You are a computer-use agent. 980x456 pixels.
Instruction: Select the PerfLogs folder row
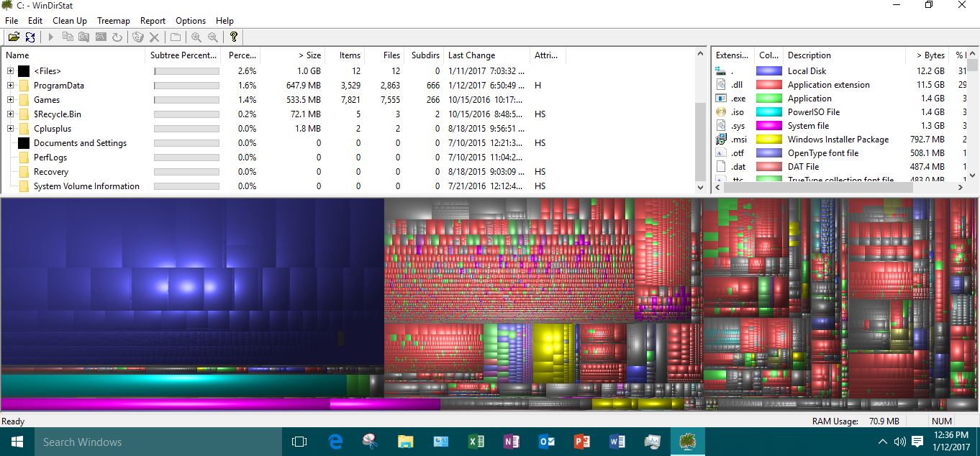point(348,158)
